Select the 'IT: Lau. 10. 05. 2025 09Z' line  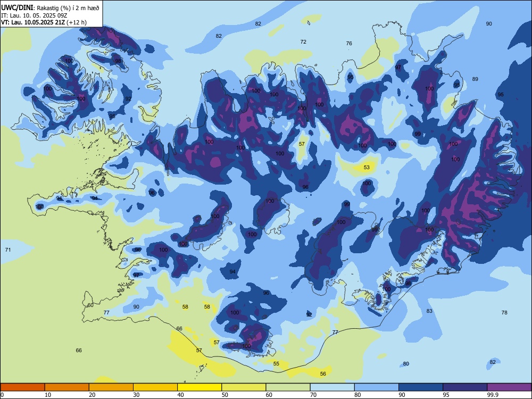(x=34, y=15)
